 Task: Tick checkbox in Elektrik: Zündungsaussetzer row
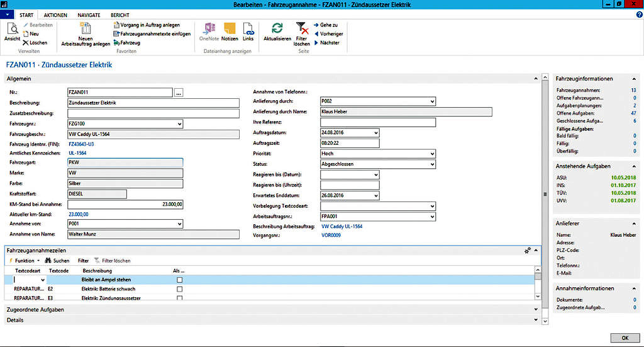pos(180,298)
